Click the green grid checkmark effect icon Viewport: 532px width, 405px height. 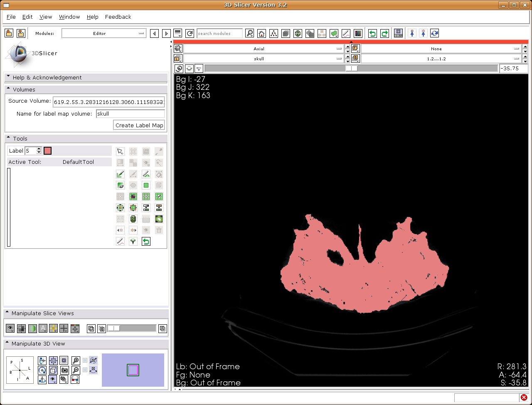tap(159, 196)
